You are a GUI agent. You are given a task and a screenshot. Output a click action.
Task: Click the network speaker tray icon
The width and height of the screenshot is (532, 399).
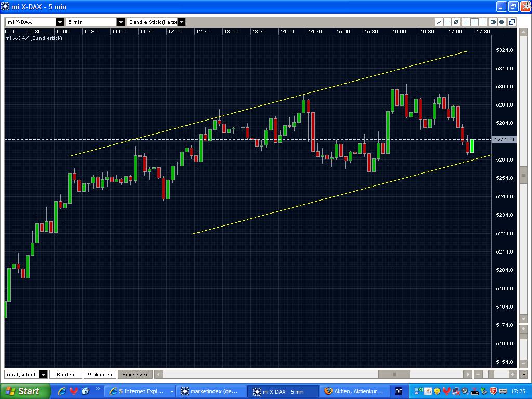tap(419, 392)
